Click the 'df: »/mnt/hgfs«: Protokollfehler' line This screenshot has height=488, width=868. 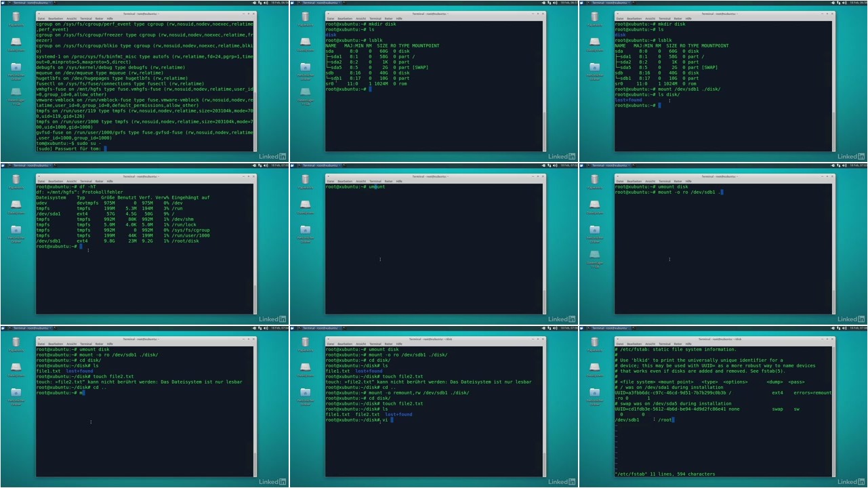point(80,192)
